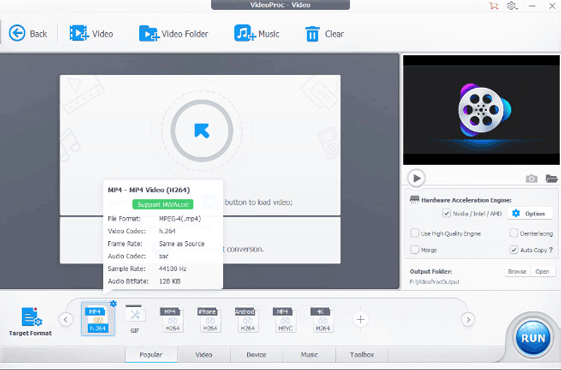The height and width of the screenshot is (370, 561).
Task: Select the Android H264 profile
Action: pyautogui.click(x=247, y=319)
